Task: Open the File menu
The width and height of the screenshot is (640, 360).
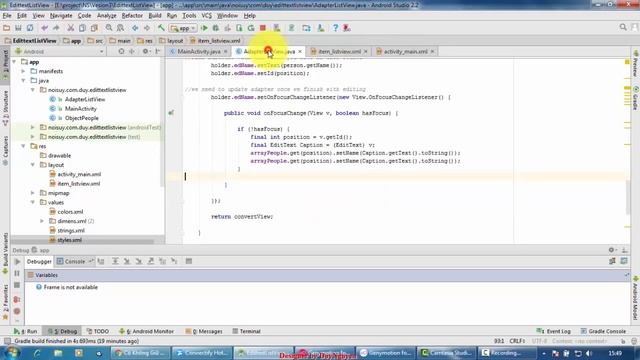Action: pos(7,16)
